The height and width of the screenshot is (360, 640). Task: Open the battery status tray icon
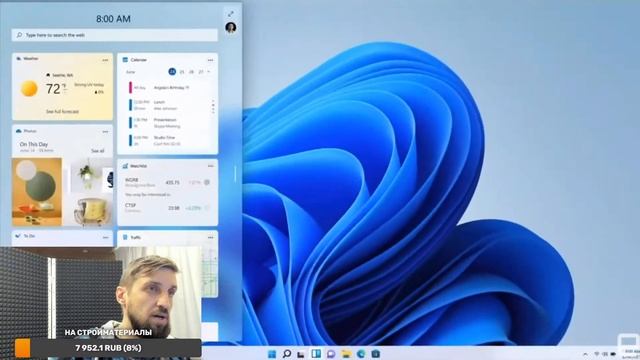(x=613, y=354)
